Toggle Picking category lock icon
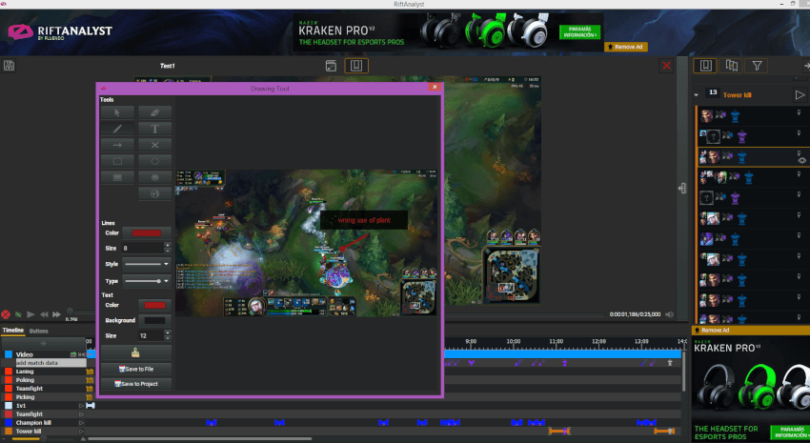Screen dimensions: 810x443 [x=89, y=397]
